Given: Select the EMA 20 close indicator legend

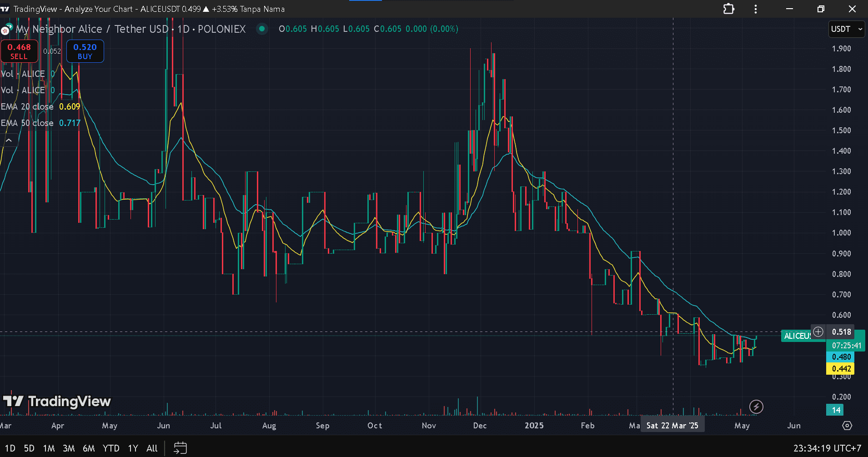Looking at the screenshot, I should click(x=27, y=106).
